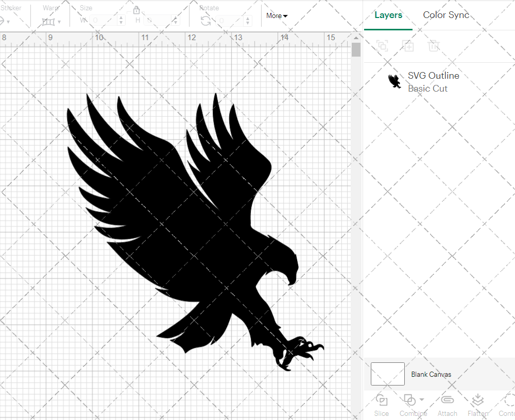Image resolution: width=515 pixels, height=420 pixels.
Task: Expand the Combine options dropdown
Action: pyautogui.click(x=422, y=399)
